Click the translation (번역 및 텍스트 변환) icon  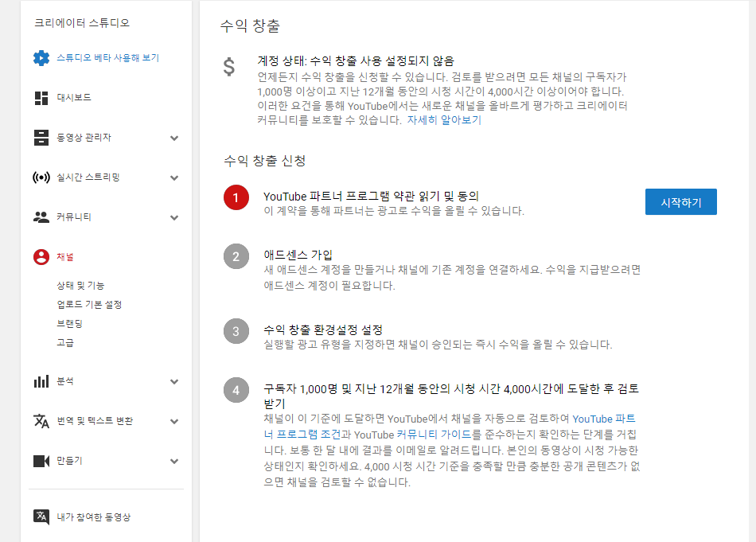(41, 421)
